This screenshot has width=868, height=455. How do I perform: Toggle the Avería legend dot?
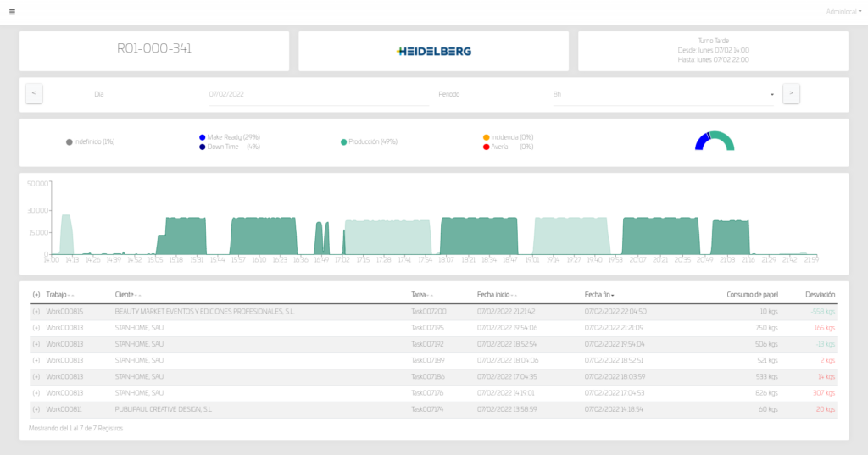click(486, 147)
